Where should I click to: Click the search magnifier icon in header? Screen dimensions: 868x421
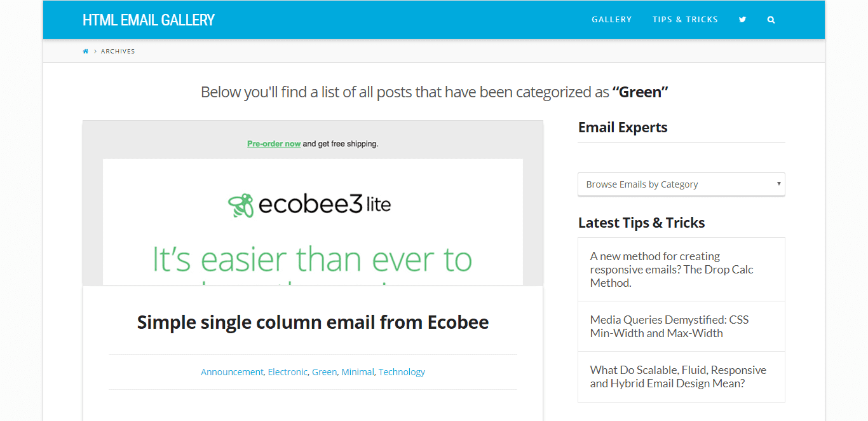coord(771,20)
